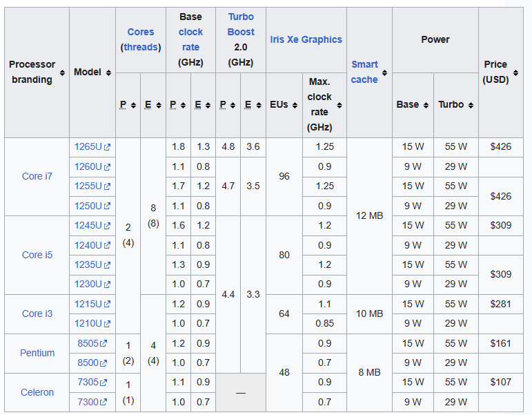
Task: Open the Turbo Boost header link
Action: pos(241,24)
